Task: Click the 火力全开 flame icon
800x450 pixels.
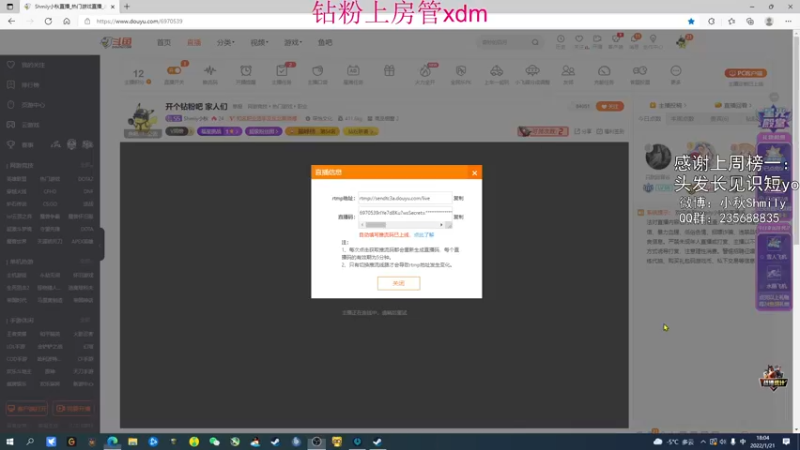Action: [x=425, y=71]
